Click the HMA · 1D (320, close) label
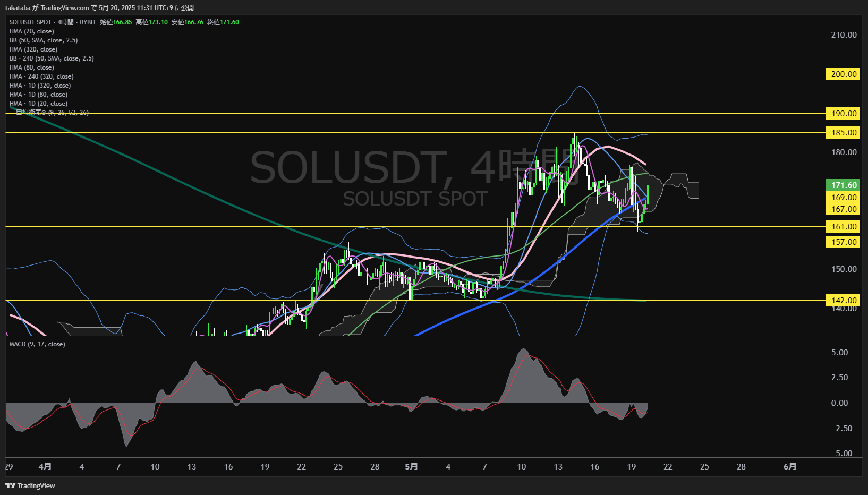This screenshot has height=495, width=868. coord(40,86)
